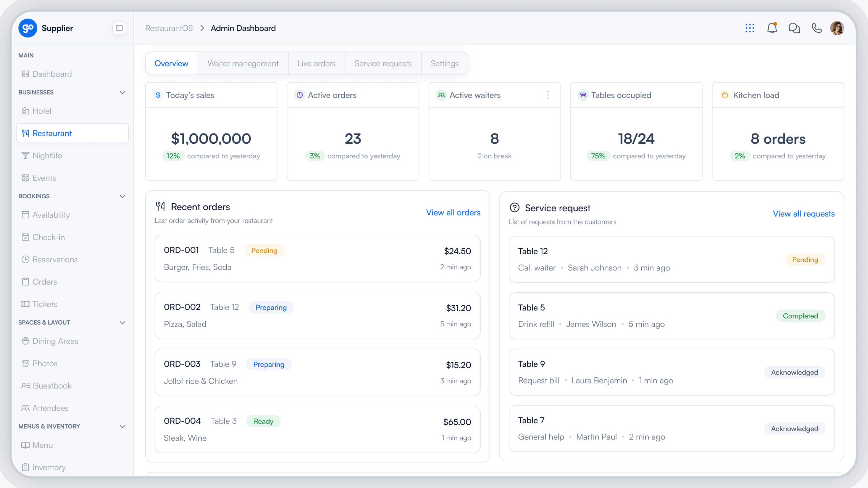Click the Check-in calendar icon
The image size is (868, 488).
[25, 237]
